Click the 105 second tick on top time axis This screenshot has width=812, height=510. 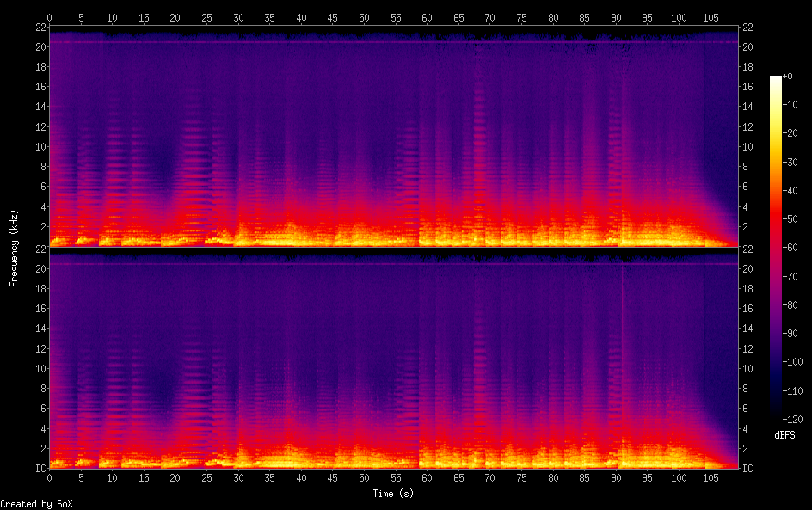point(711,17)
